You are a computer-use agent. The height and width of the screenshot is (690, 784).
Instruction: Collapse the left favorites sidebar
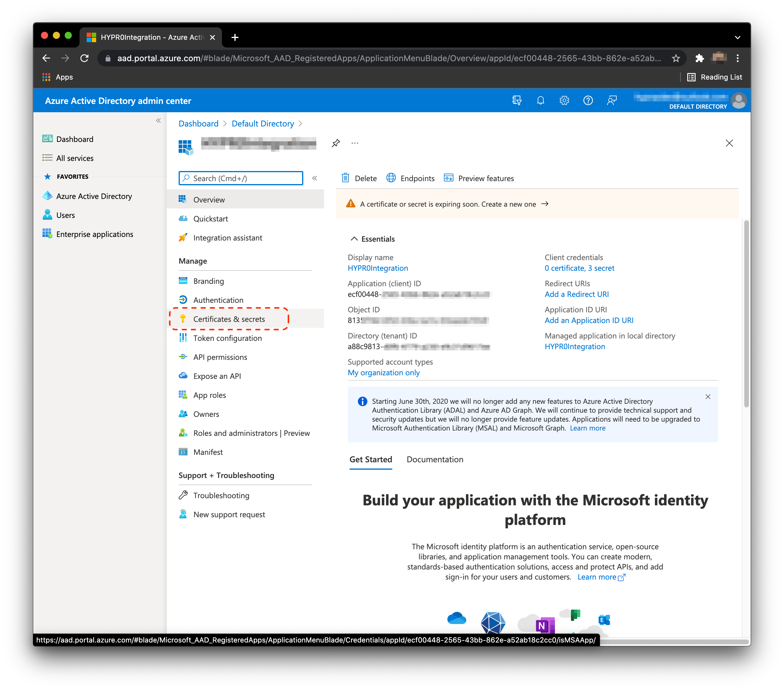(158, 121)
